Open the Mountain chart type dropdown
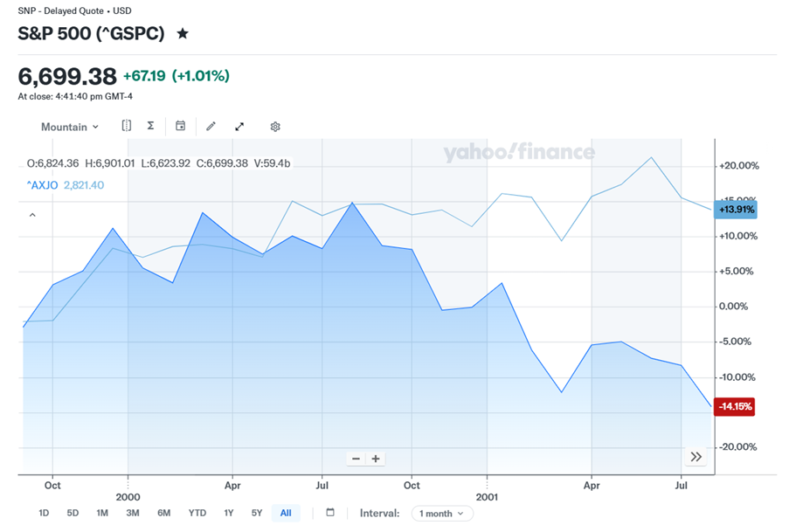 click(x=69, y=127)
